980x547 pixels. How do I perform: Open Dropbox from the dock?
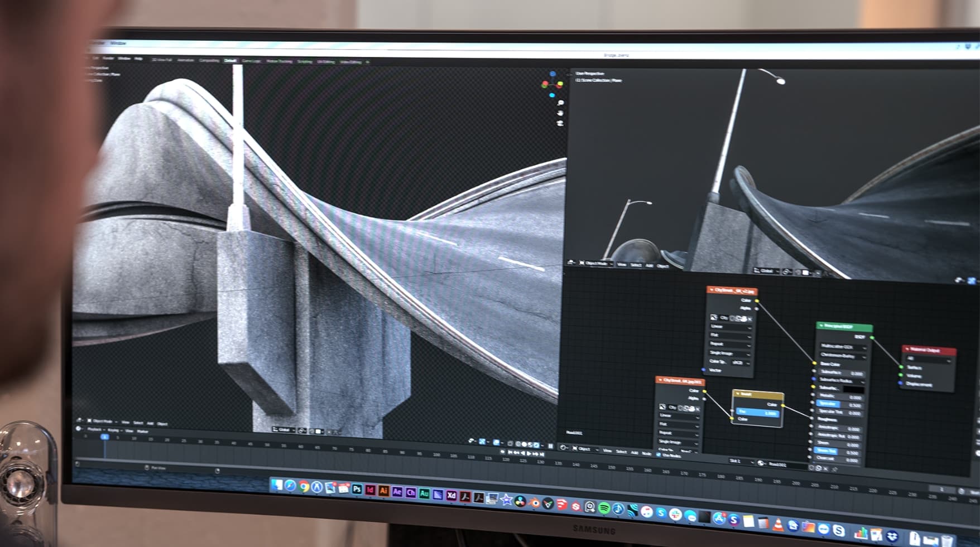point(892,536)
